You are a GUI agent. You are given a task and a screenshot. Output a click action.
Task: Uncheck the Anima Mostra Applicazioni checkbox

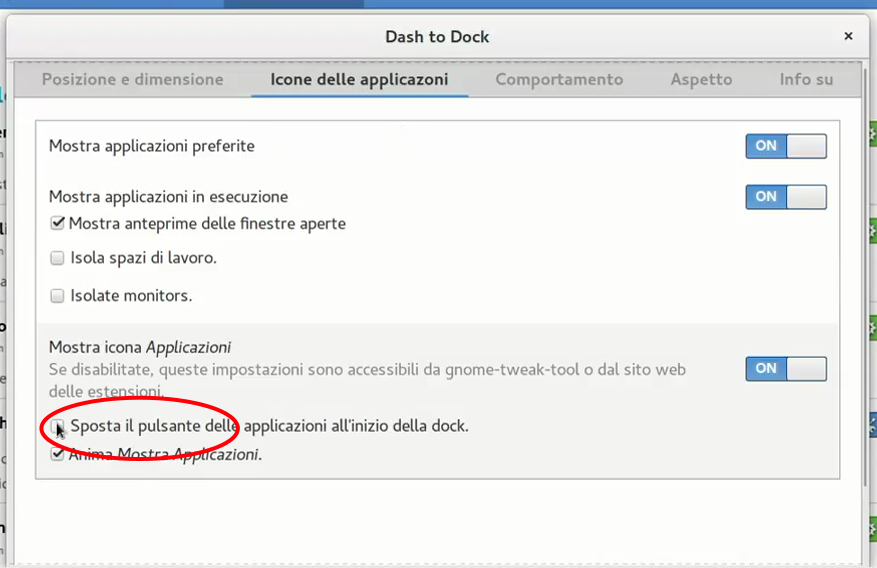[58, 455]
